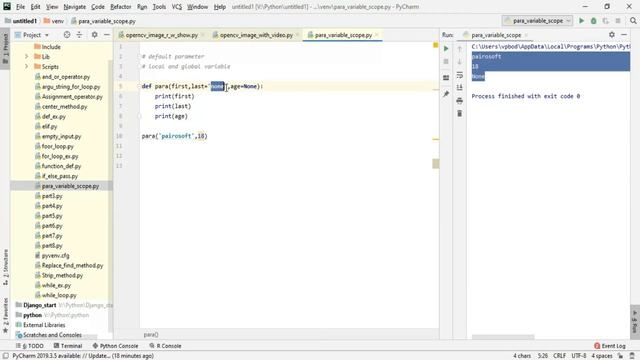Run para_variable_scope with the green toolbar arrow
640x360 pixels.
pyautogui.click(x=581, y=21)
